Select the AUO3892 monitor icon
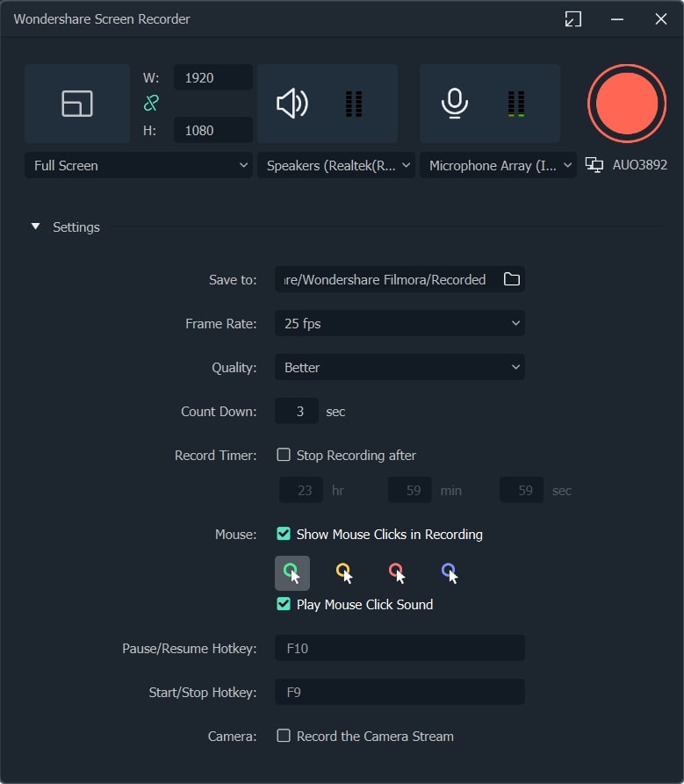Screen dimensions: 684x784 click(x=594, y=165)
